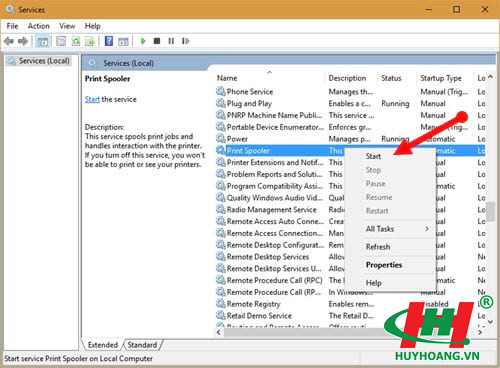Click the gear icon beside Plug and Play
This screenshot has width=500, height=368.
point(221,103)
